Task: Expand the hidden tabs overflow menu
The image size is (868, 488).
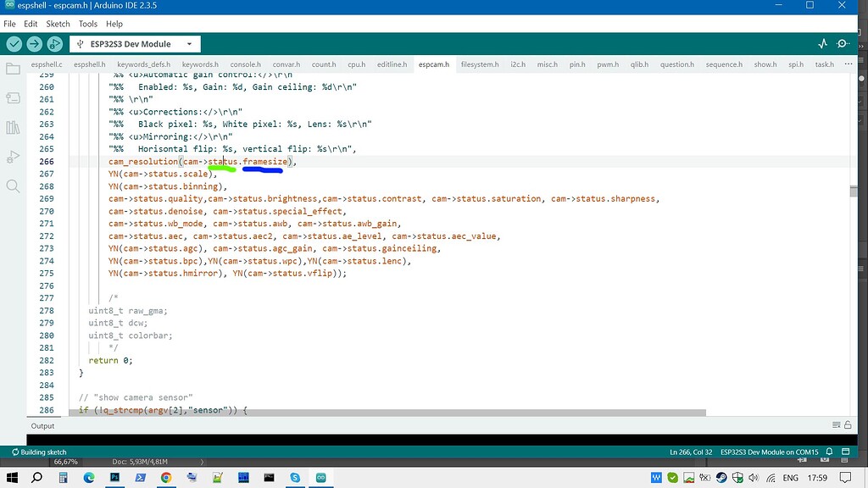Action: 849,64
